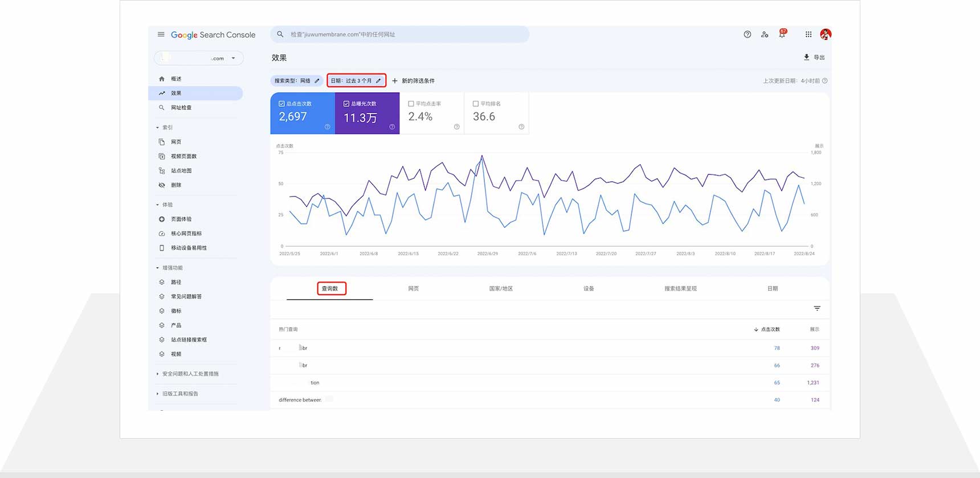Click clicks value 78 in first row
The image size is (980, 478).
coord(777,348)
